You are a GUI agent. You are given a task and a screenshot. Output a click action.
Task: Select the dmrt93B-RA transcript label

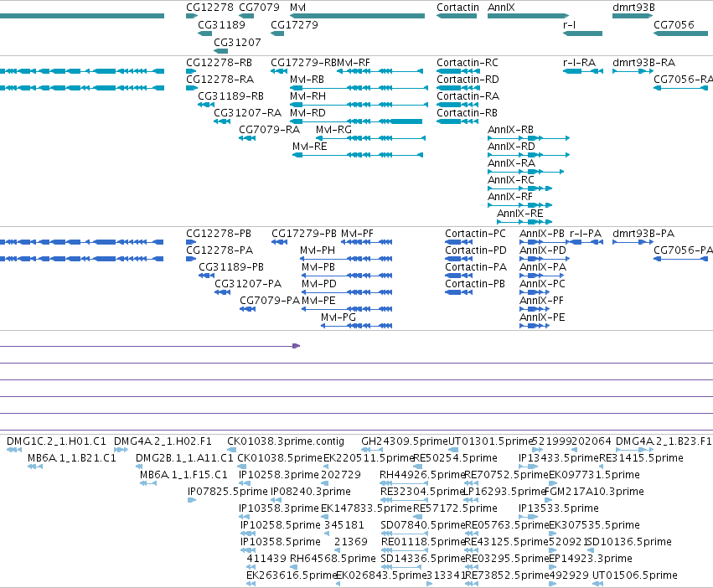(x=644, y=62)
